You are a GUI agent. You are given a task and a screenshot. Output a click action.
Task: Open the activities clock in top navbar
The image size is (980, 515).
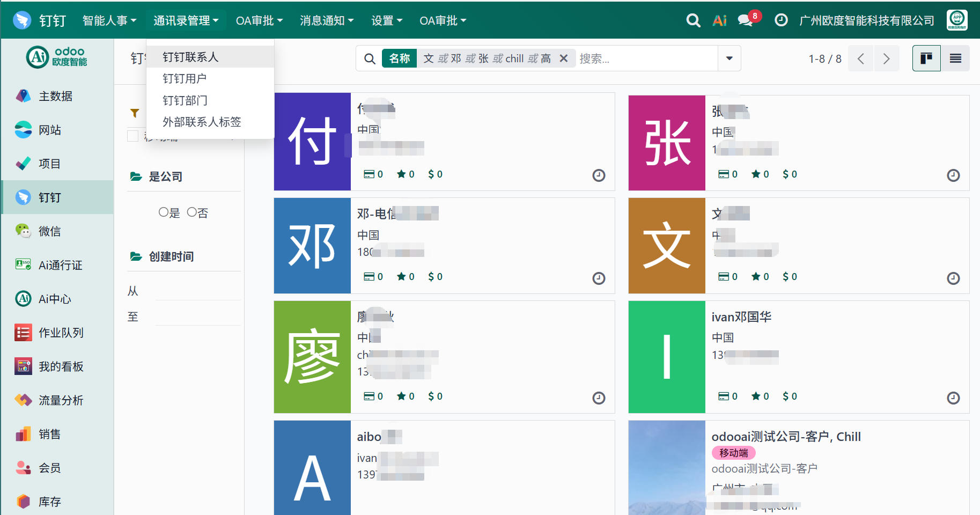tap(781, 20)
